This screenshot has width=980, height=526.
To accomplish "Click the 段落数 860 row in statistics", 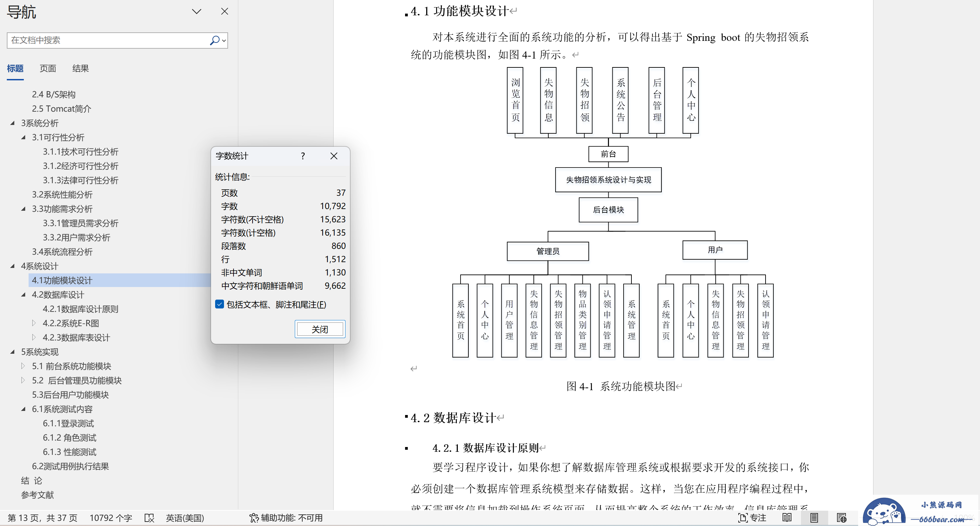I will click(x=283, y=246).
